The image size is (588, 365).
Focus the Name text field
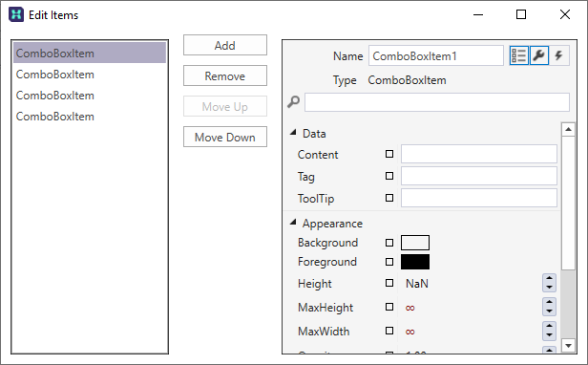(436, 56)
